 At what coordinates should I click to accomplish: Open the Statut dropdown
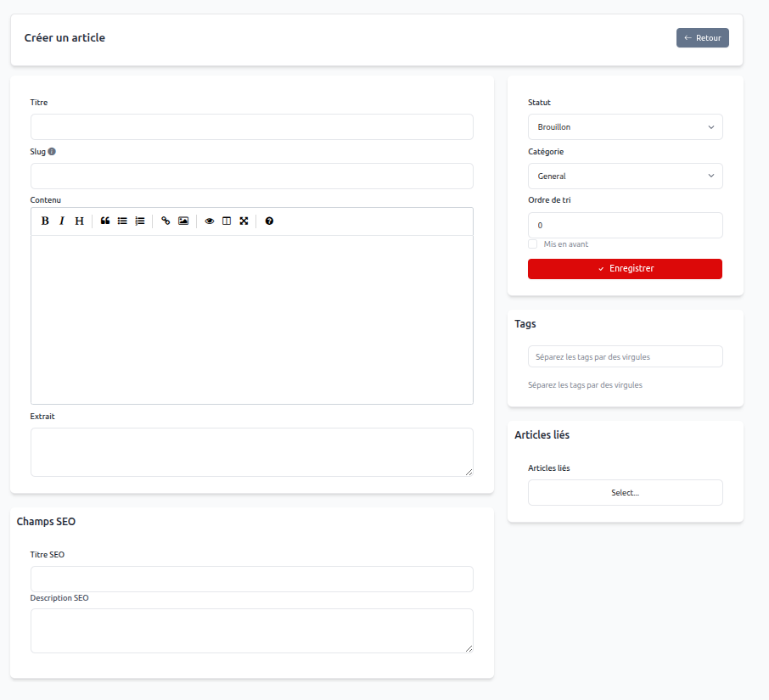coord(625,126)
